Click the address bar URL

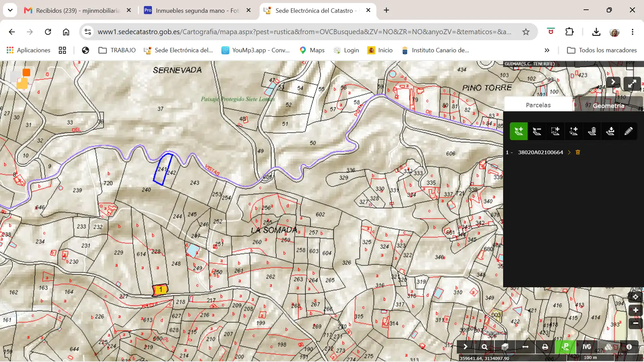[305, 32]
